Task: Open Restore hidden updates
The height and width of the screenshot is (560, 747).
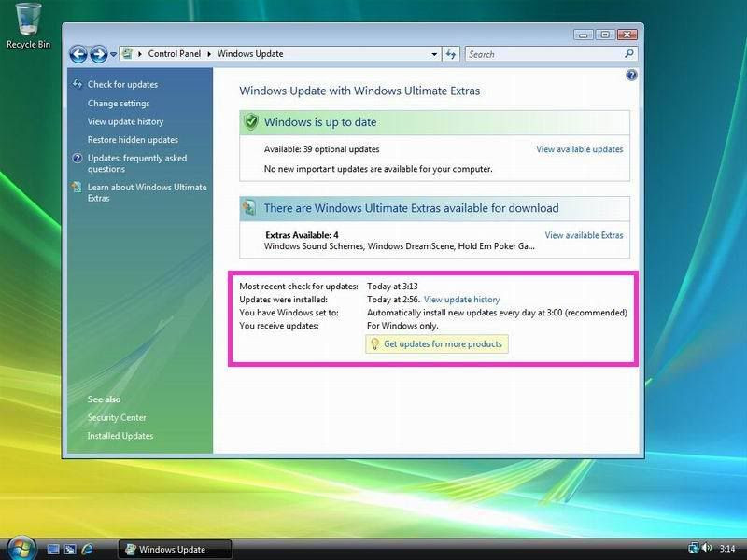Action: point(133,139)
